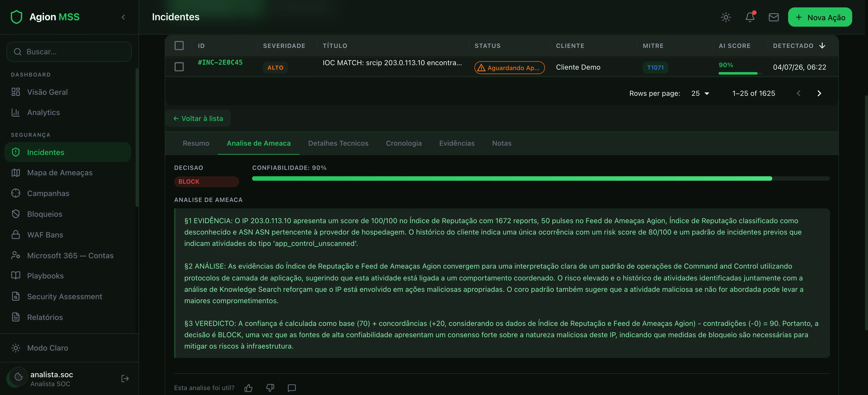This screenshot has width=868, height=395.
Task: Click the Confiabilidade progress bar
Action: point(541,178)
